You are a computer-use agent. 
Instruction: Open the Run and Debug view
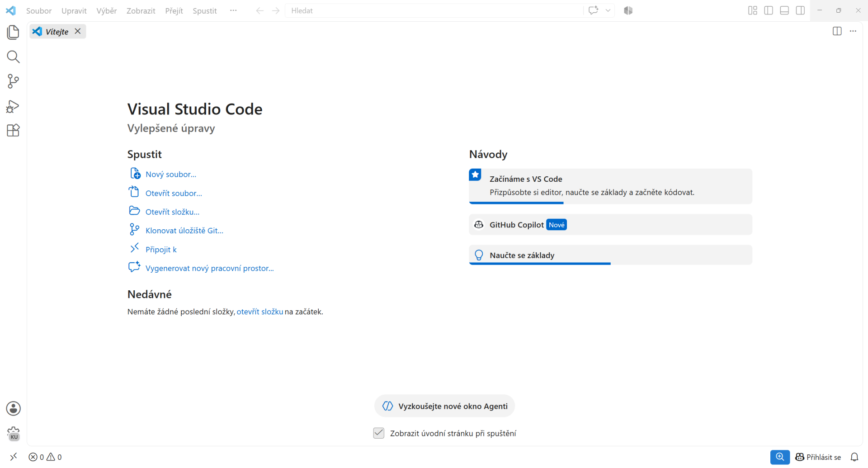pos(13,106)
